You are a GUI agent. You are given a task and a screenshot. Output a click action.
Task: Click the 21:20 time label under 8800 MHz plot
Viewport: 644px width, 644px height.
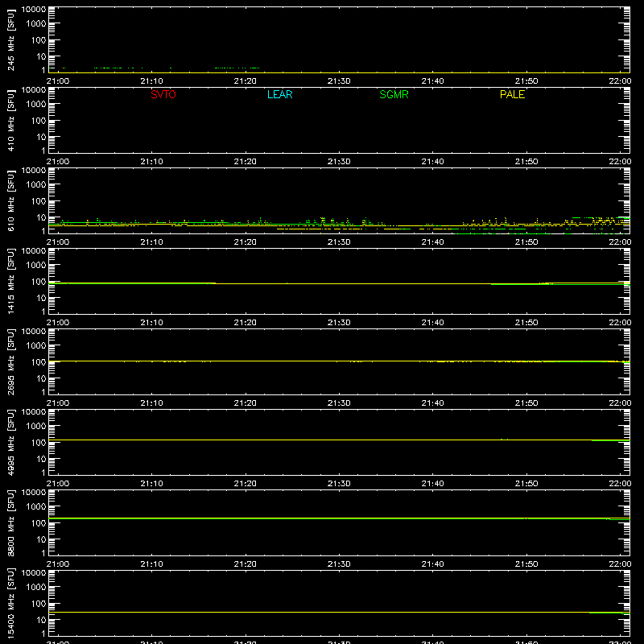tap(246, 564)
